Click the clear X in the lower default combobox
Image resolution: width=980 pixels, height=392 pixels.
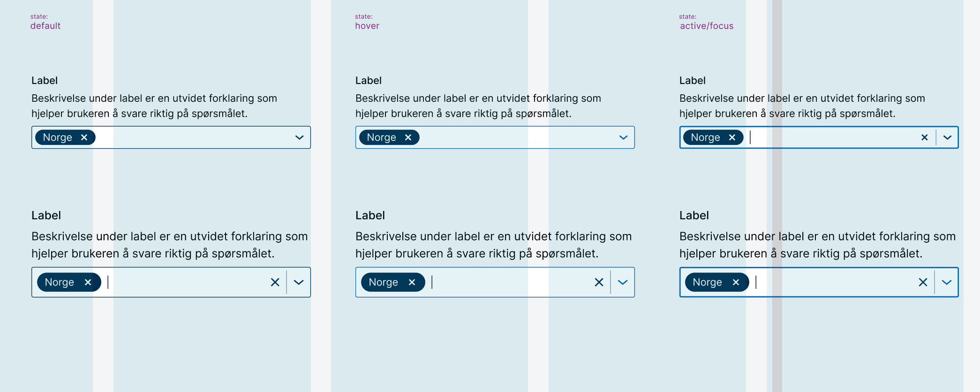[275, 282]
